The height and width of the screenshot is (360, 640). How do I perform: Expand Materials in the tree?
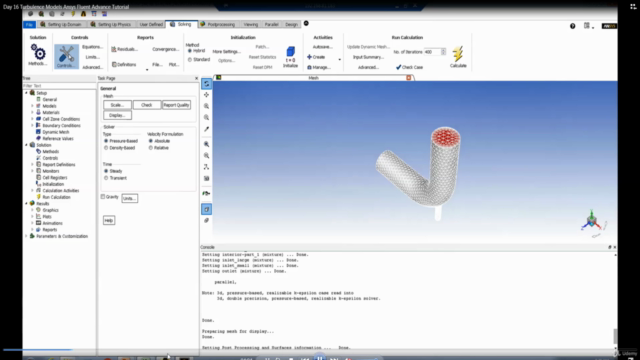32,113
